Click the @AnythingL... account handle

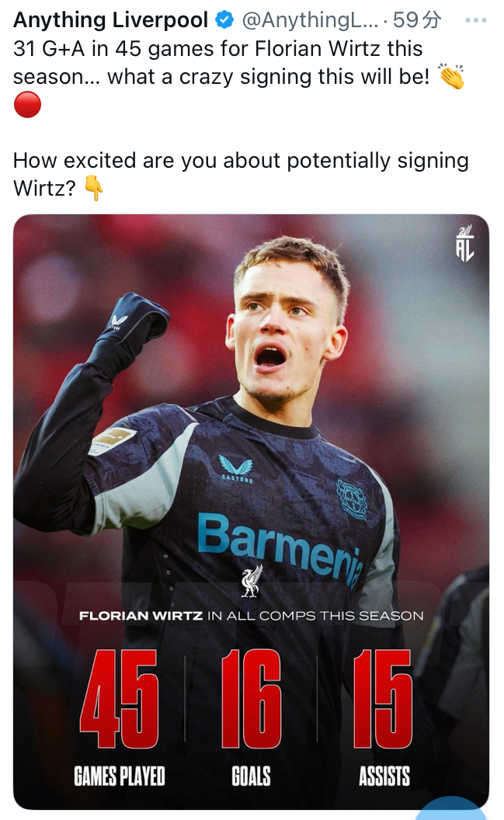point(310,20)
